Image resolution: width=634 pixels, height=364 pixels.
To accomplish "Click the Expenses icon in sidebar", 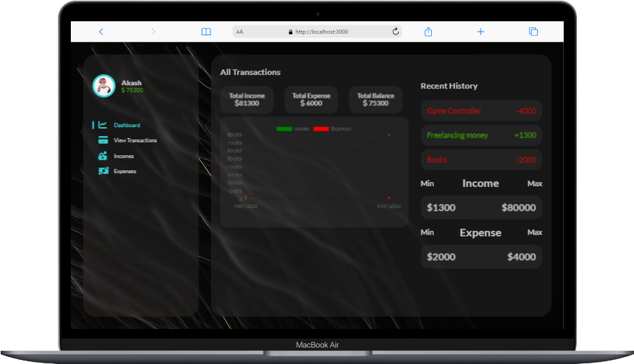I will [x=103, y=171].
